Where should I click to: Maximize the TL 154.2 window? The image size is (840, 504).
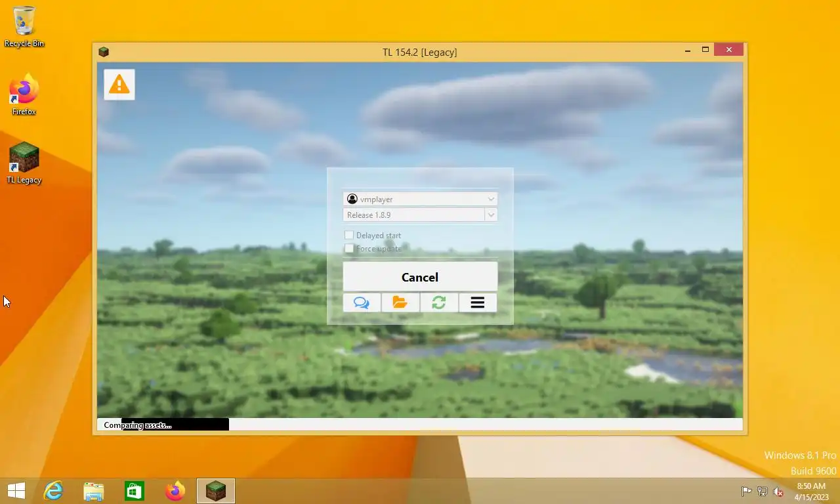click(705, 50)
